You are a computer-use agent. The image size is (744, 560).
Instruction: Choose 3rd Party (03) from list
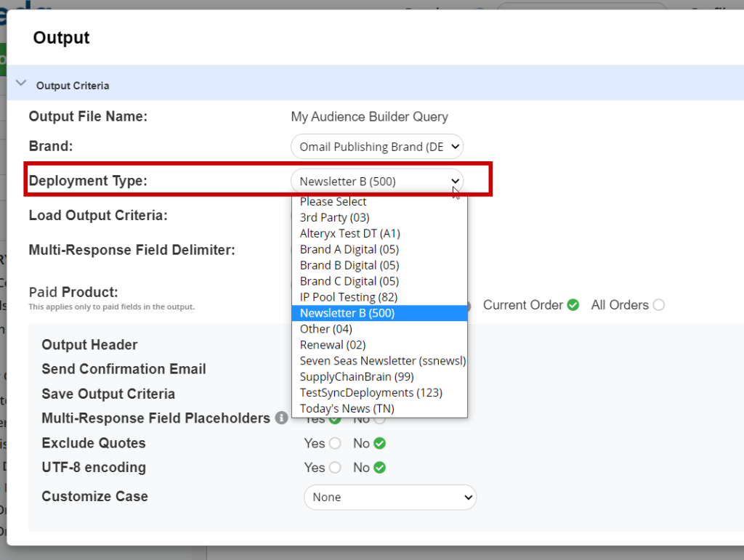[x=334, y=218]
